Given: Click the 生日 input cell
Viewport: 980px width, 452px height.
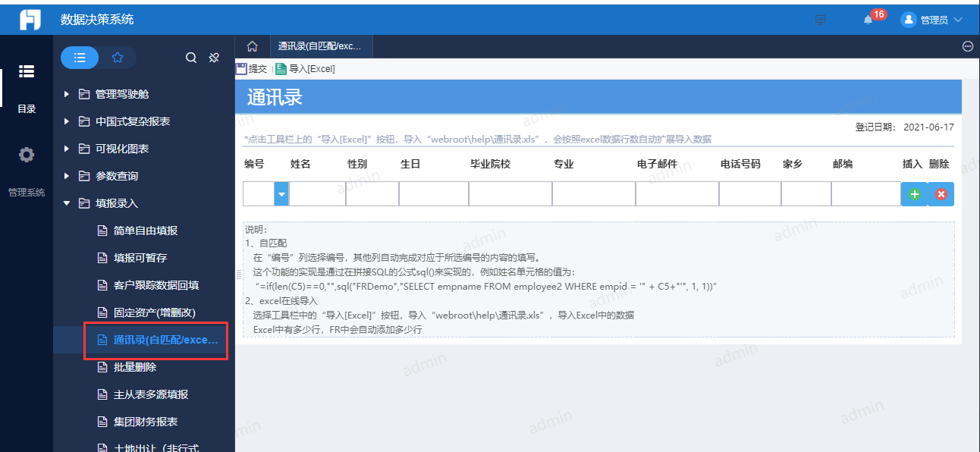Looking at the screenshot, I should pyautogui.click(x=434, y=194).
